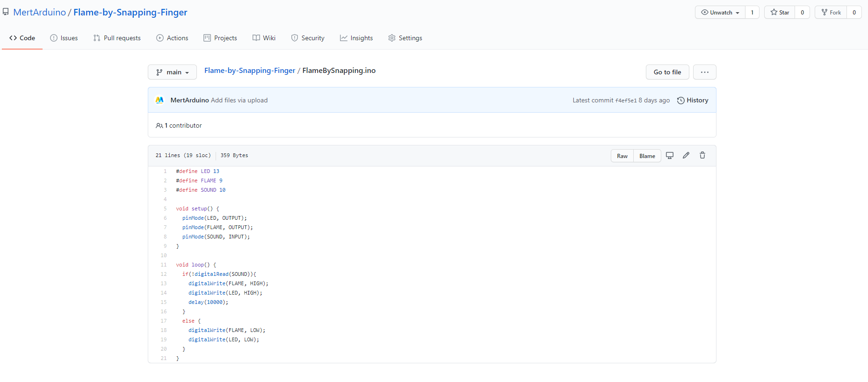This screenshot has width=868, height=382.
Task: Open the Projects tab
Action: coord(220,38)
